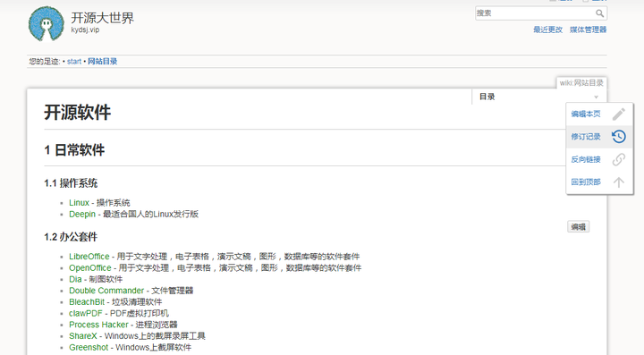Open the Linux link
Image resolution: width=644 pixels, height=355 pixels.
(x=79, y=203)
